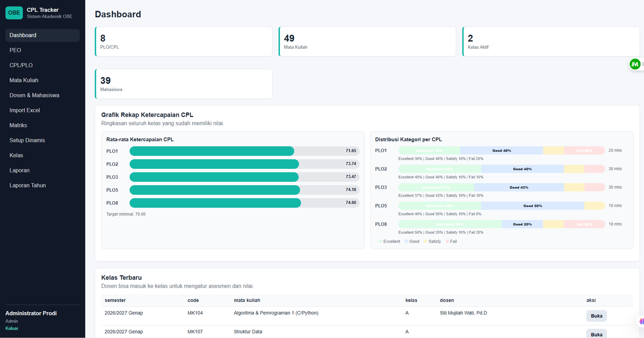The width and height of the screenshot is (644, 338).
Task: Open the Matriks page
Action: 43,125
